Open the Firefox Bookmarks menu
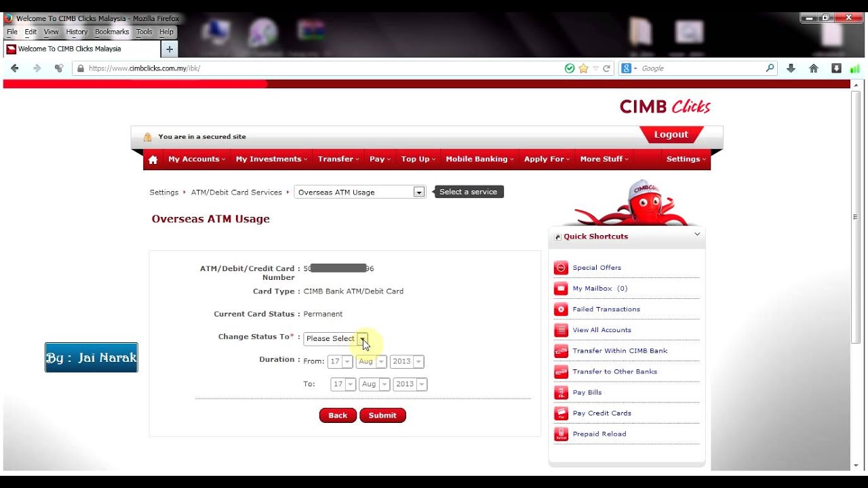The height and width of the screenshot is (488, 868). tap(112, 32)
